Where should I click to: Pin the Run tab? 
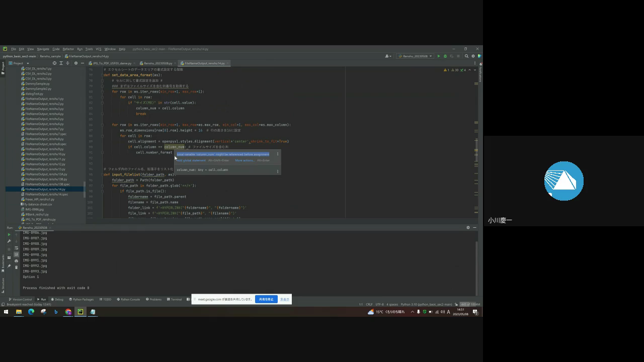pos(9,266)
